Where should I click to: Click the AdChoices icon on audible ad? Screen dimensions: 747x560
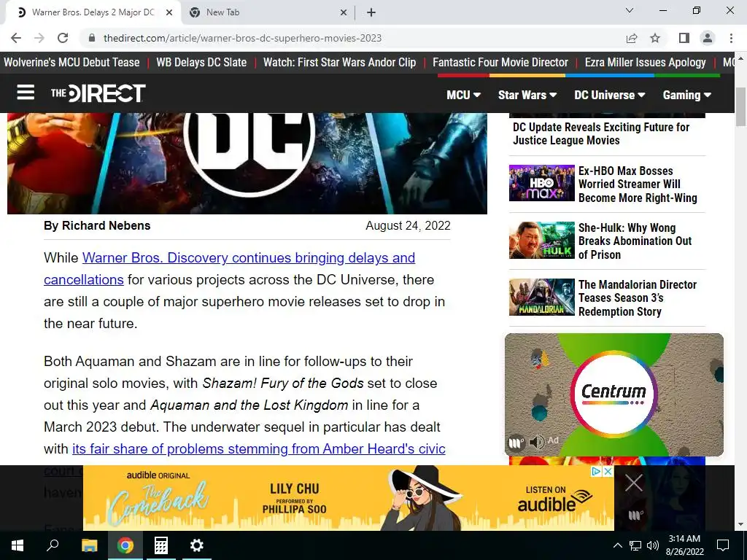(x=595, y=472)
